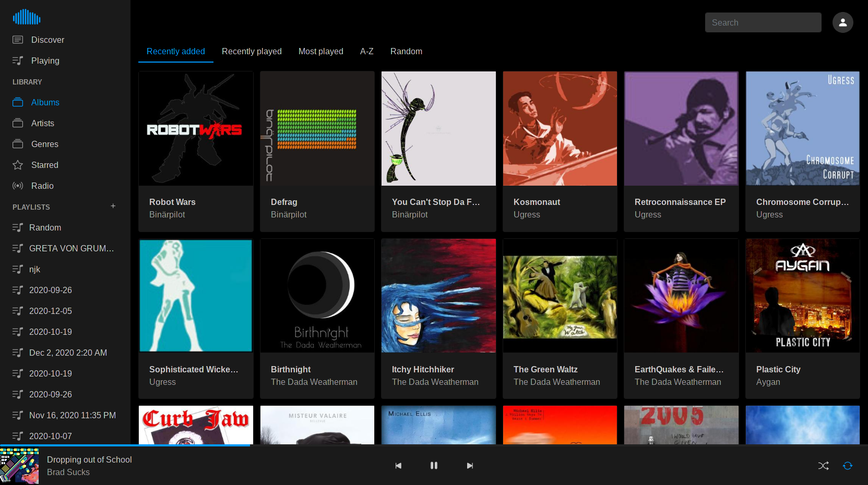Toggle repeat playback
This screenshot has width=868, height=485.
(848, 466)
